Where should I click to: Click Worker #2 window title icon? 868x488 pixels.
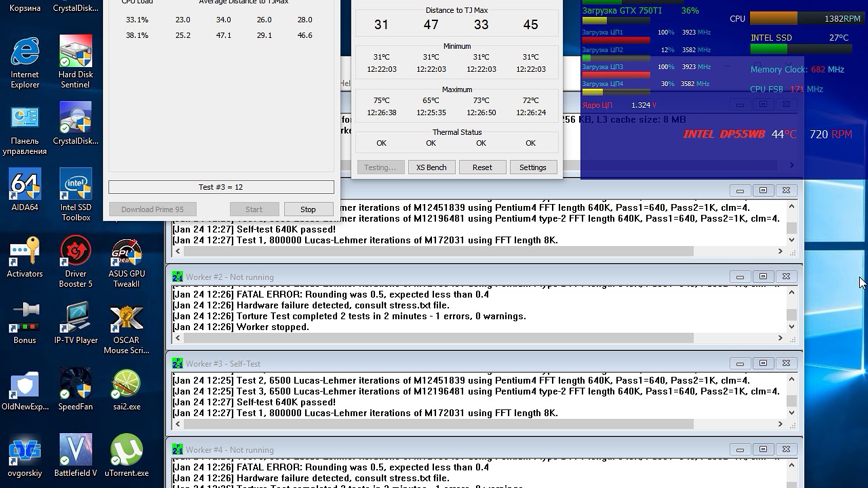(x=178, y=277)
